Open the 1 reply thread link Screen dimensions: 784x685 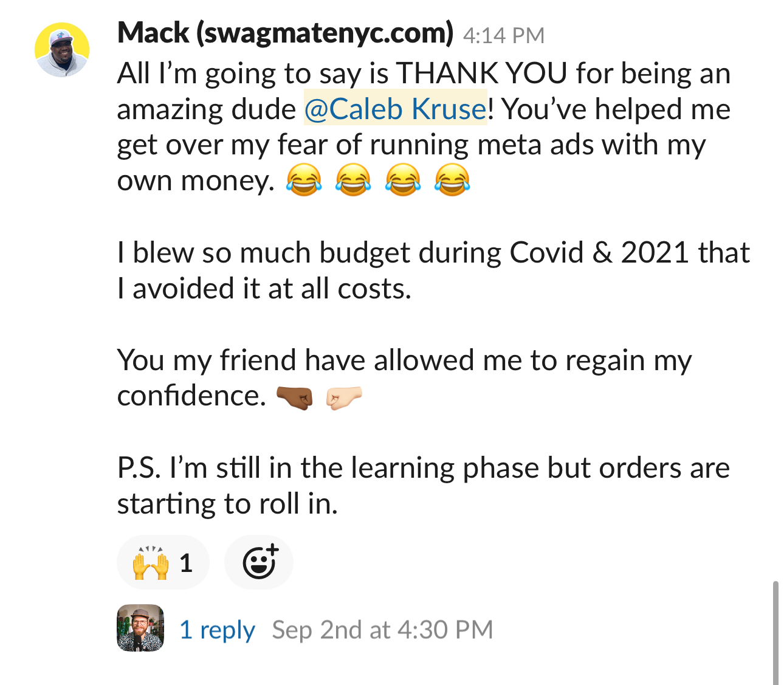217,630
